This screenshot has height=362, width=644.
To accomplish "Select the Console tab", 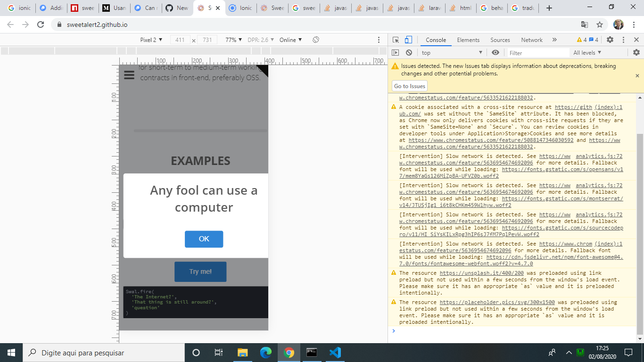I will tap(436, 40).
